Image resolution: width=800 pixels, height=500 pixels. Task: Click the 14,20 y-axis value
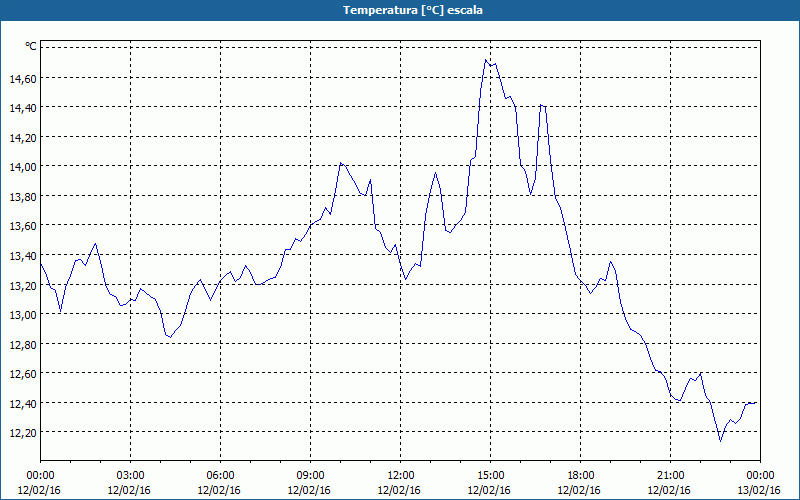pos(23,137)
